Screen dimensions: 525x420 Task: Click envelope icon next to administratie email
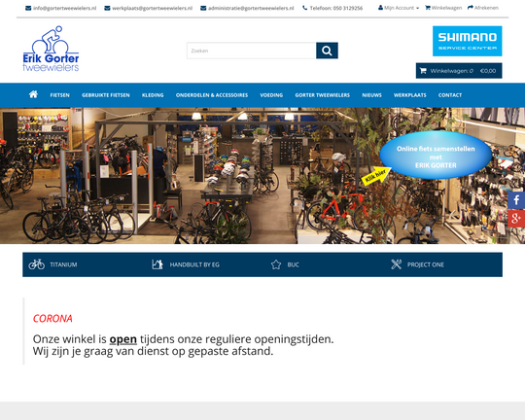tap(203, 8)
